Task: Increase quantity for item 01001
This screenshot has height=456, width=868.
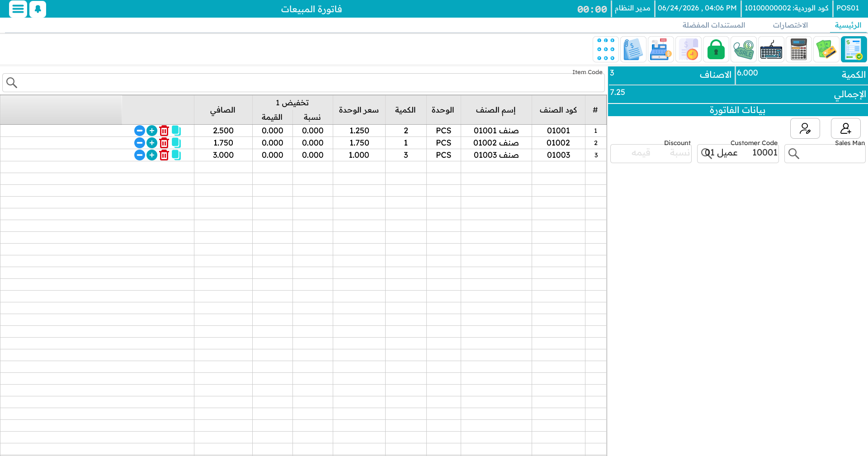Action: pyautogui.click(x=152, y=131)
